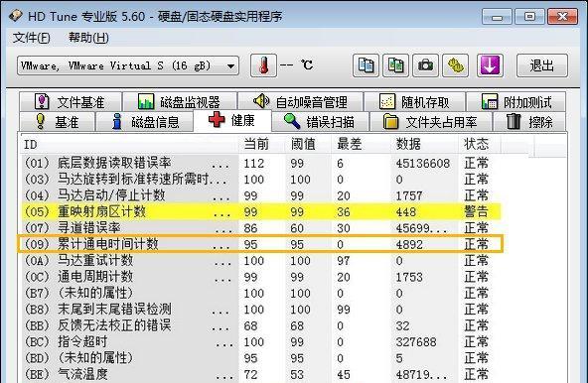This screenshot has width=588, height=383.
Task: Click the 数据 column header
Action: 425,144
